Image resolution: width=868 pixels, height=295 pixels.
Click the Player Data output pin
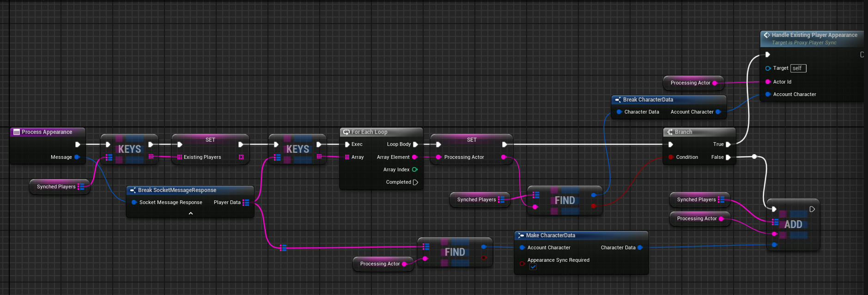click(246, 203)
